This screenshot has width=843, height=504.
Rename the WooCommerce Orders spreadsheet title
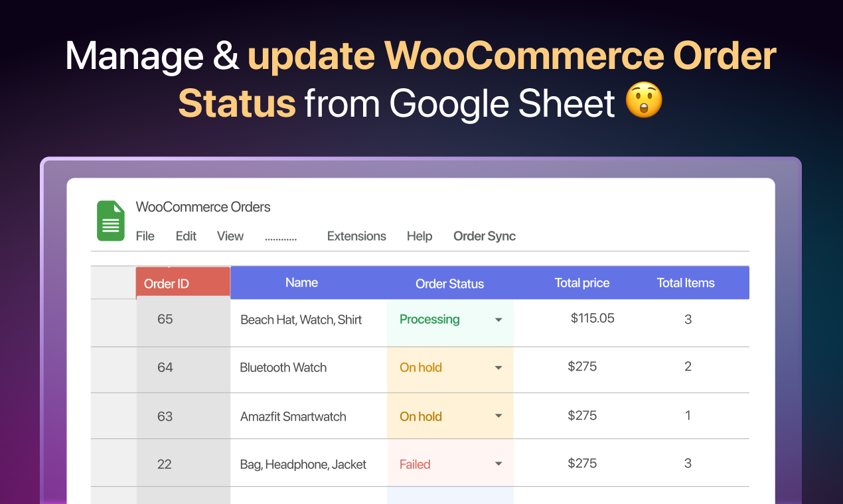click(x=203, y=207)
